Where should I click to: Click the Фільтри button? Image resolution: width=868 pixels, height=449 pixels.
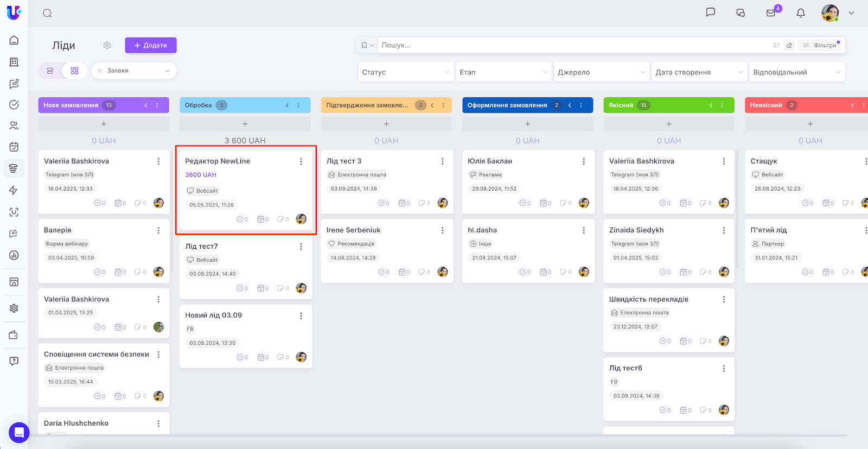pos(820,46)
